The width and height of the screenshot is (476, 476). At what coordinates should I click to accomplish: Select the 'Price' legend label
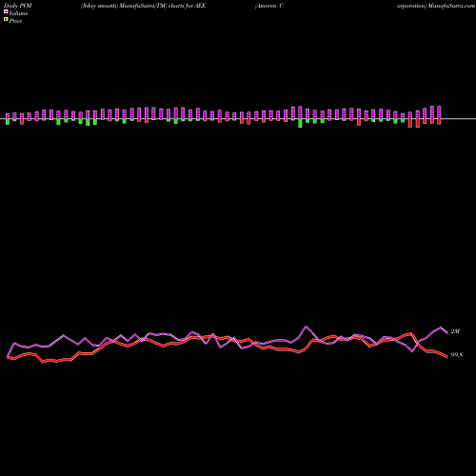(15, 21)
